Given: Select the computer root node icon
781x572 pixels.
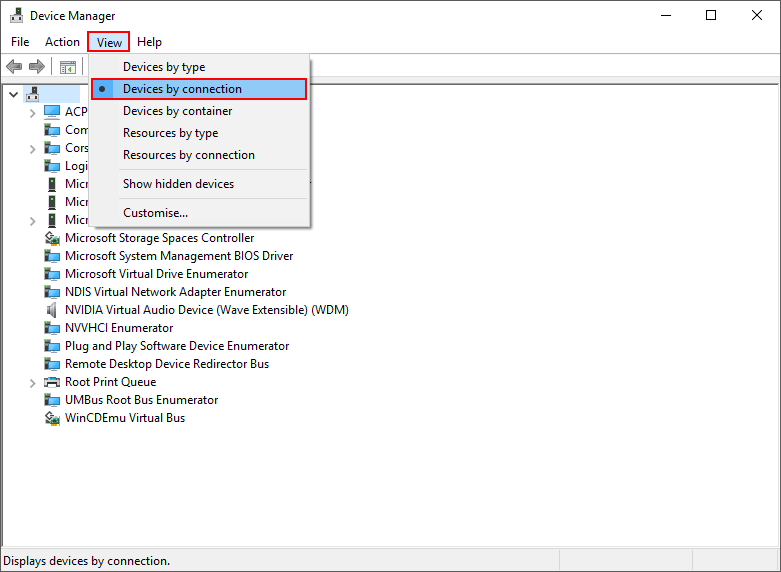Looking at the screenshot, I should (33, 94).
